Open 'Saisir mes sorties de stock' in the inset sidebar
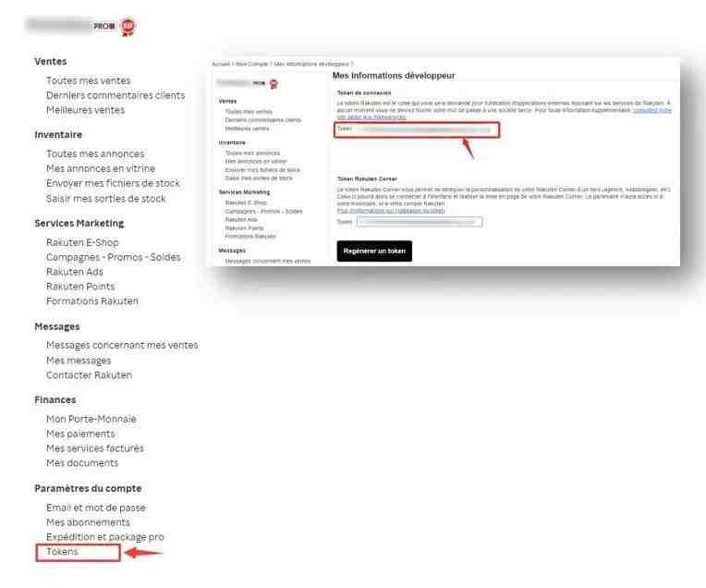The image size is (706, 588). click(x=259, y=178)
